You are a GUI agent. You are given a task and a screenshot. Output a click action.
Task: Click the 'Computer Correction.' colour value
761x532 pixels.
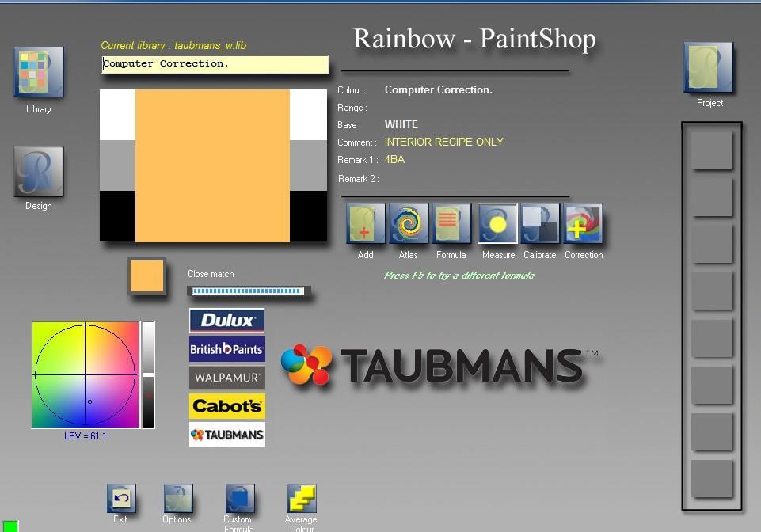point(439,89)
